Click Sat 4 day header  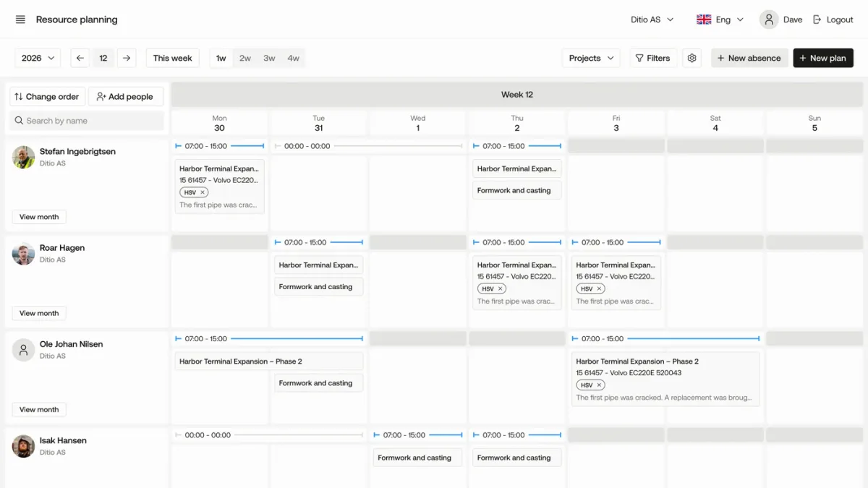[715, 124]
